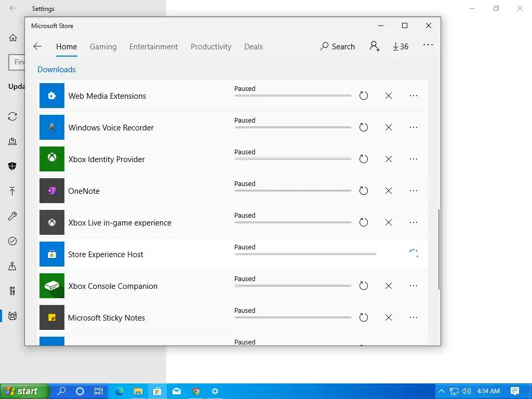The image size is (532, 399).
Task: Restart the OneNote download
Action: click(363, 191)
